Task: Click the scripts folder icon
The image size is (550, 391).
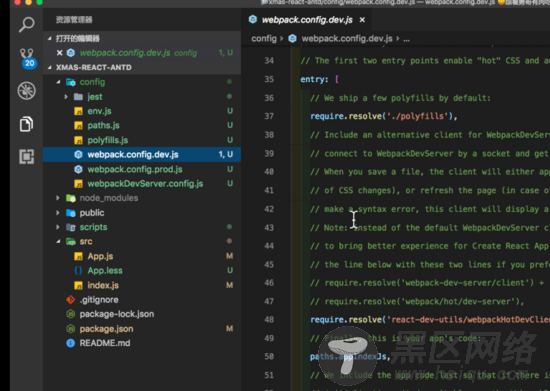Action: click(71, 227)
